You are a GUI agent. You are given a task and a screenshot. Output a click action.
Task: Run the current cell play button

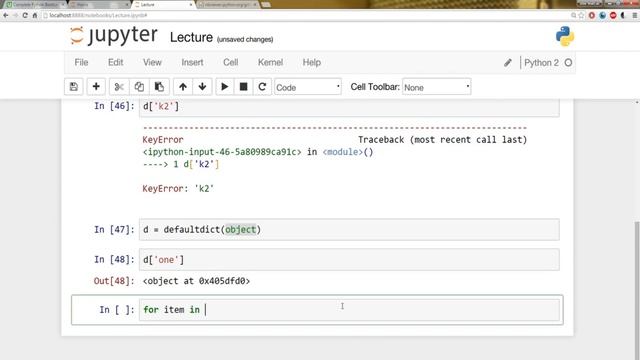coord(224,87)
